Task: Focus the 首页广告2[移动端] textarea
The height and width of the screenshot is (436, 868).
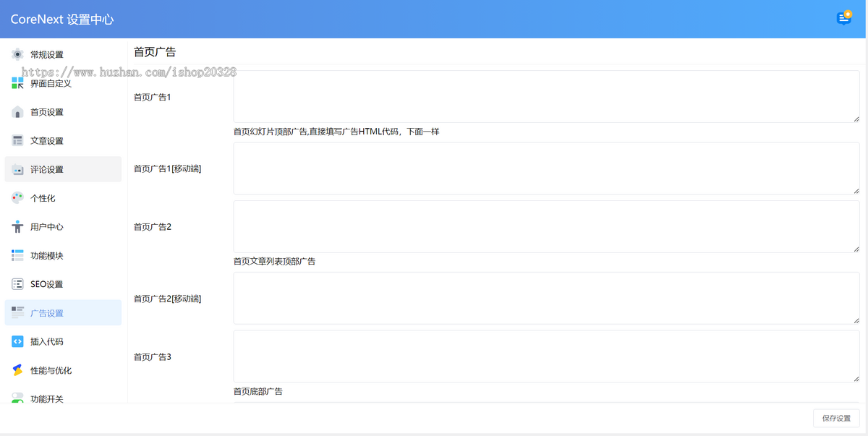Action: [547, 298]
